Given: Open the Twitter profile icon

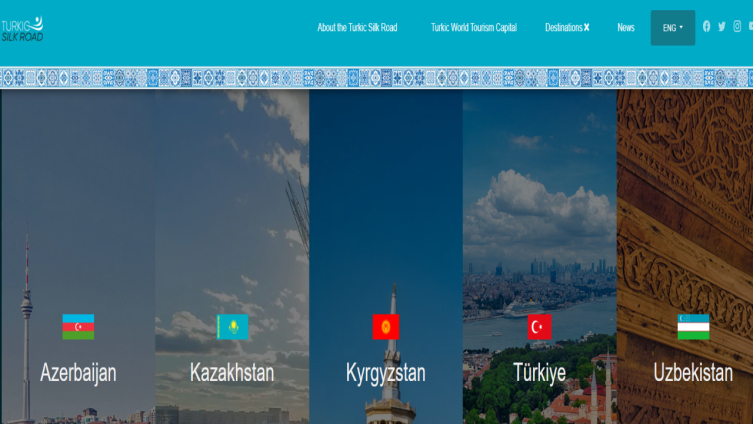Looking at the screenshot, I should 722,27.
